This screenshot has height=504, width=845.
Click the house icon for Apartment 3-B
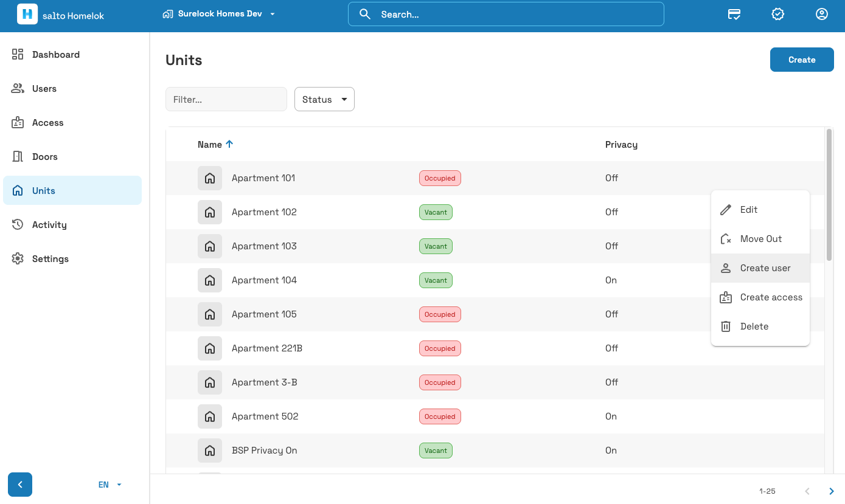click(x=210, y=382)
